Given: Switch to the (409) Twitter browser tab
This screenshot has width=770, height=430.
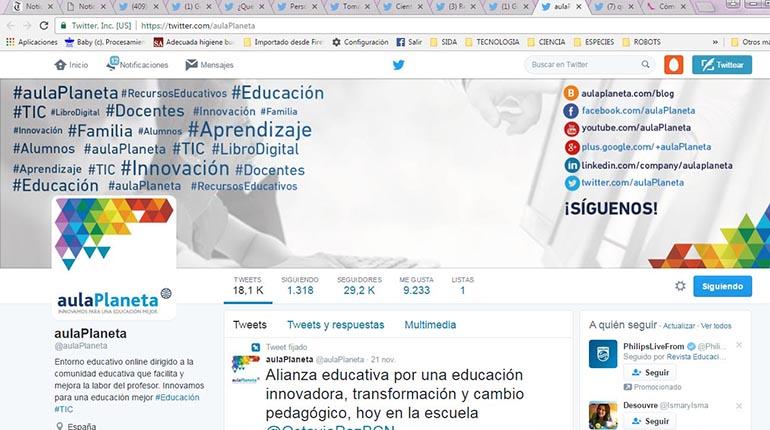Looking at the screenshot, I should tap(139, 7).
